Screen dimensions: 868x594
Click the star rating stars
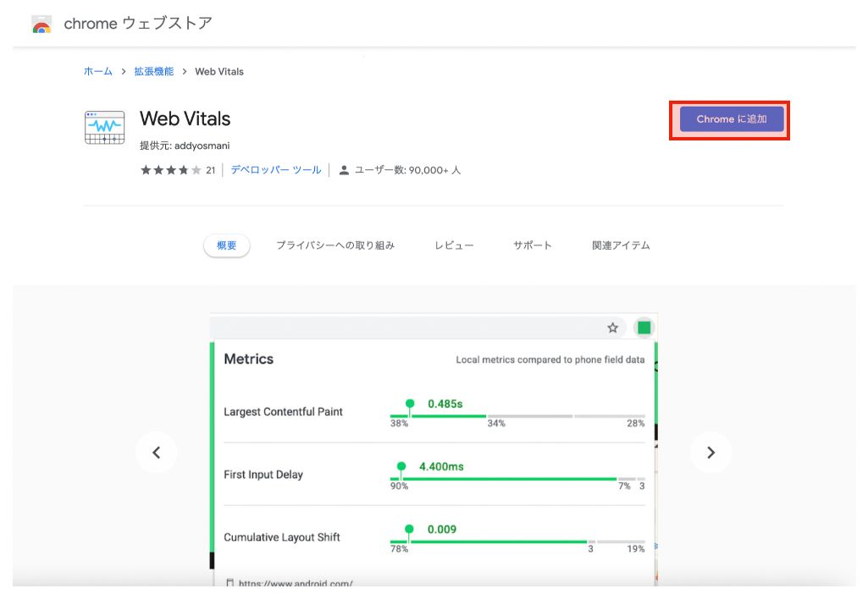[169, 169]
